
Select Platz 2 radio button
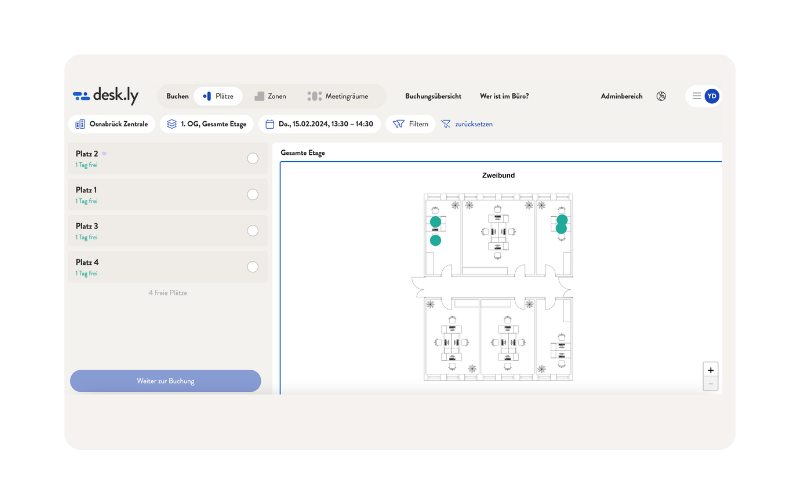pyautogui.click(x=253, y=158)
